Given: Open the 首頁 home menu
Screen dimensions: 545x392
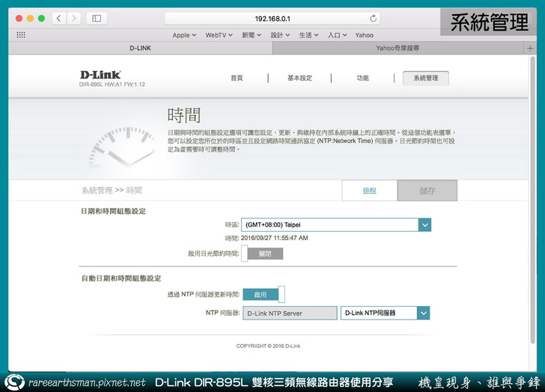Looking at the screenshot, I should 237,78.
